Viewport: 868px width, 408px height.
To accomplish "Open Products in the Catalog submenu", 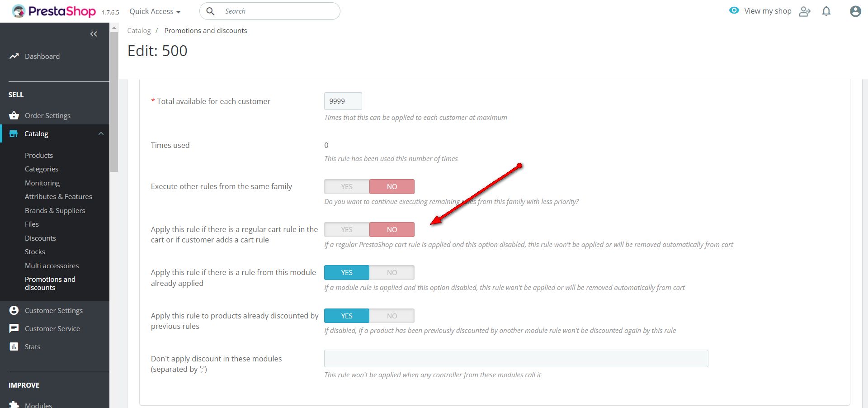I will coord(39,155).
